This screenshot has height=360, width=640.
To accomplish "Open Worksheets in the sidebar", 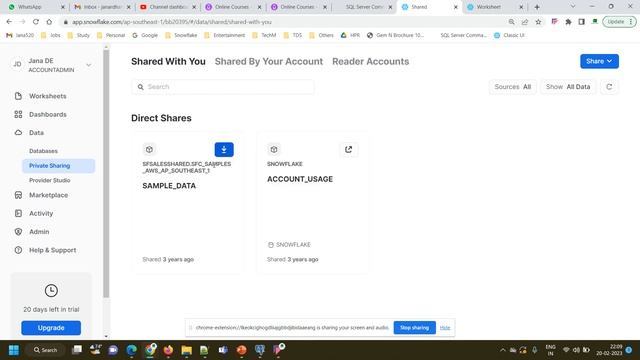I will tap(47, 96).
